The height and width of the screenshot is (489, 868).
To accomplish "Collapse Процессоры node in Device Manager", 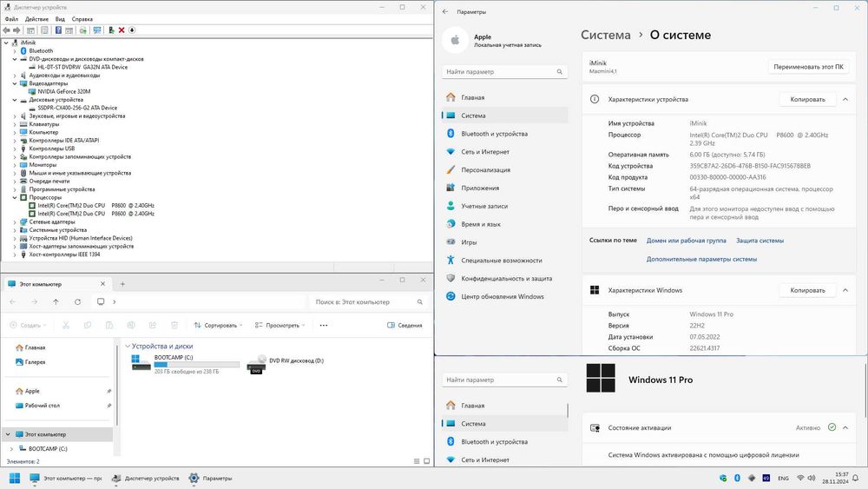I will click(x=15, y=197).
